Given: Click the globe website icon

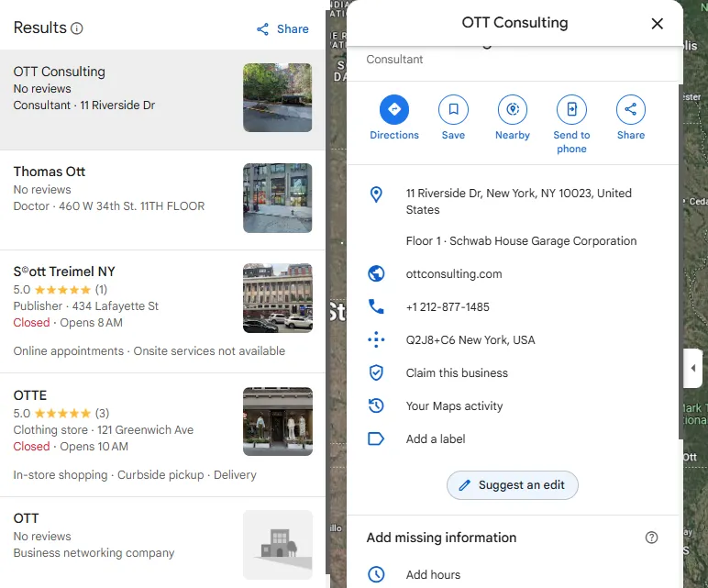Looking at the screenshot, I should point(376,273).
